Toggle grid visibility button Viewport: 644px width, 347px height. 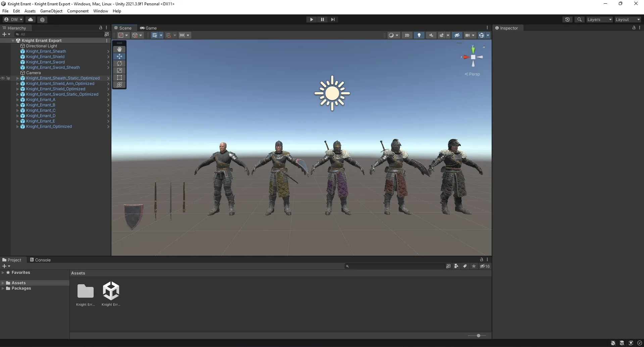click(x=154, y=35)
